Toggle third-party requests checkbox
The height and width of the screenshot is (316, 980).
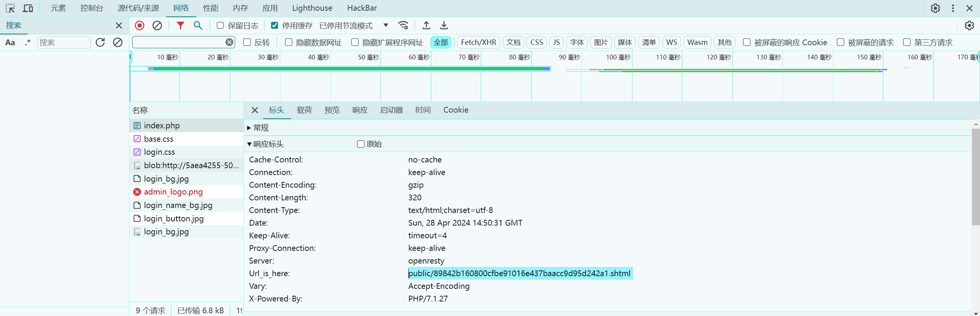(x=907, y=42)
